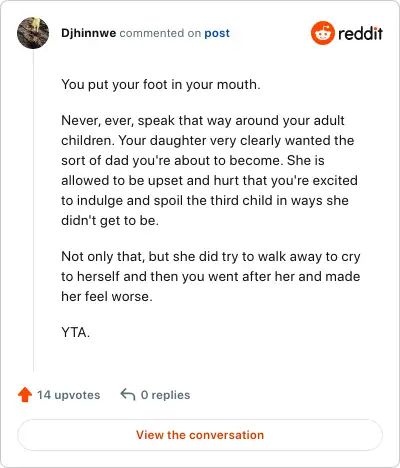Click the "View the conversation" button
400x468 pixels.
200,435
